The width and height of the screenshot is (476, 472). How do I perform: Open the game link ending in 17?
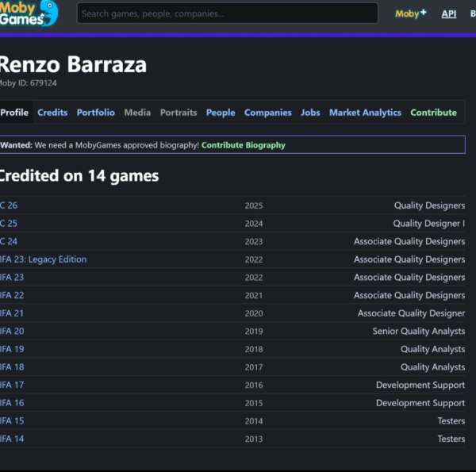12,385
